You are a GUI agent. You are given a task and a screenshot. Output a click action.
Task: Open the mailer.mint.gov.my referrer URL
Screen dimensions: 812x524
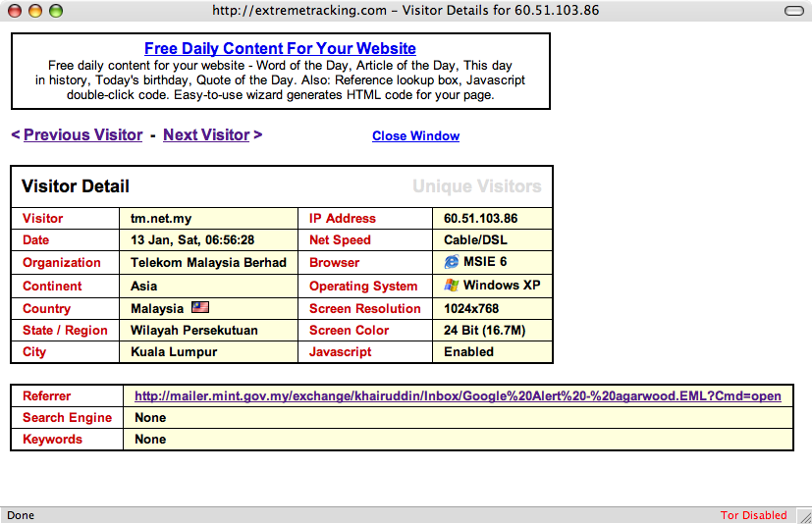click(x=458, y=396)
